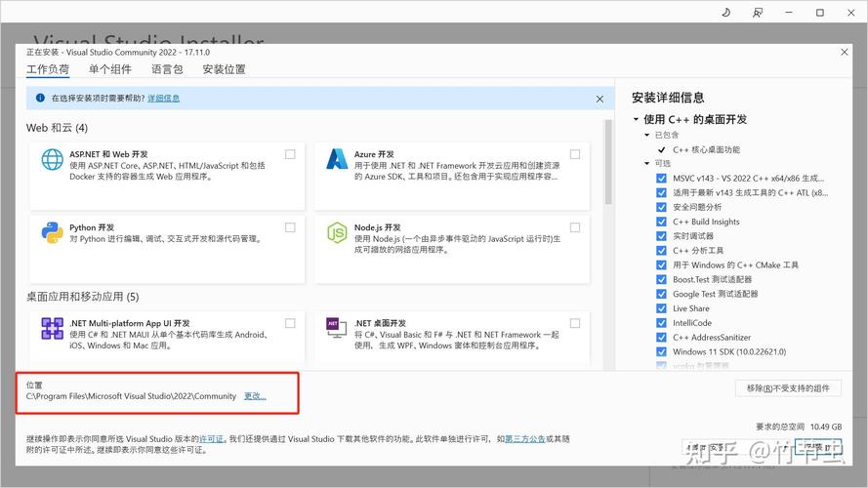Click the Python workload icon

[x=52, y=231]
